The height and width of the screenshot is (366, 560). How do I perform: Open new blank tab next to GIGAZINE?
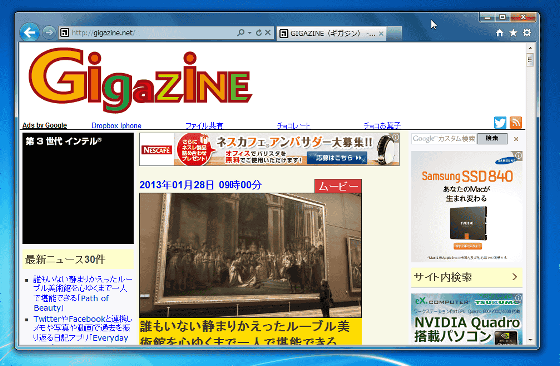tap(394, 34)
